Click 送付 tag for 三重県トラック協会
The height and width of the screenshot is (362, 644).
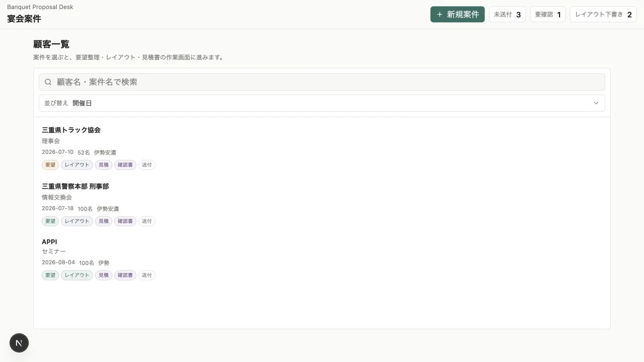point(147,165)
